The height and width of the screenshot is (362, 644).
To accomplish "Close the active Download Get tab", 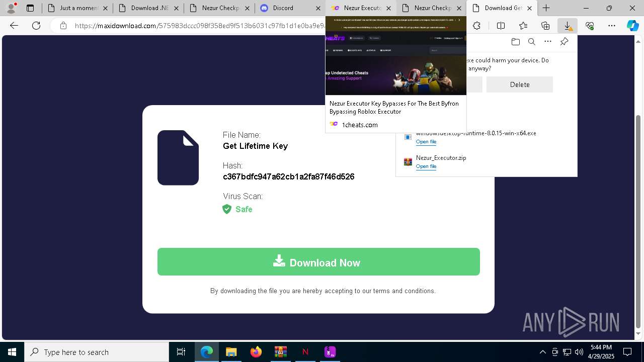I will 529,8.
